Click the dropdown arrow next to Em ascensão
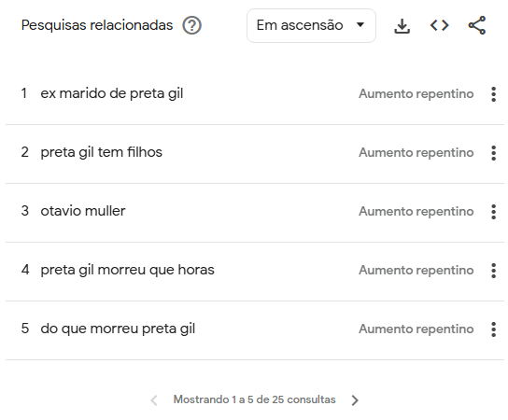Viewport: 508px width, 420px height. pyautogui.click(x=360, y=25)
